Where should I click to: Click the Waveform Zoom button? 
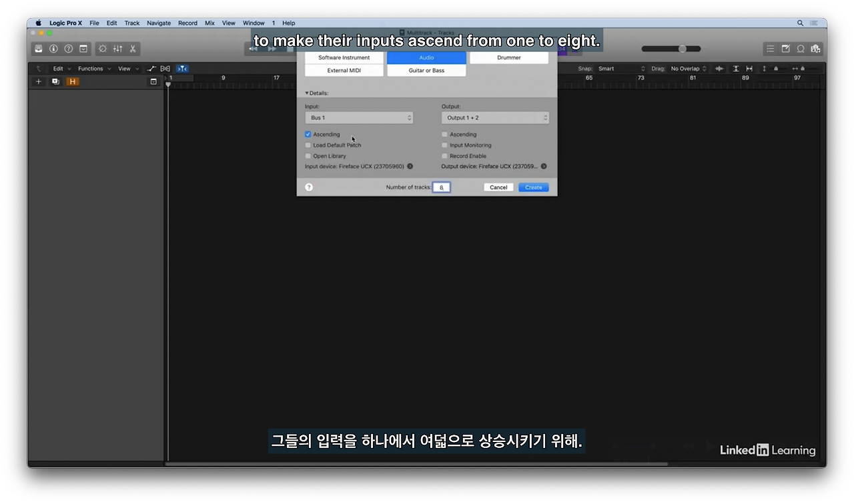coord(719,69)
